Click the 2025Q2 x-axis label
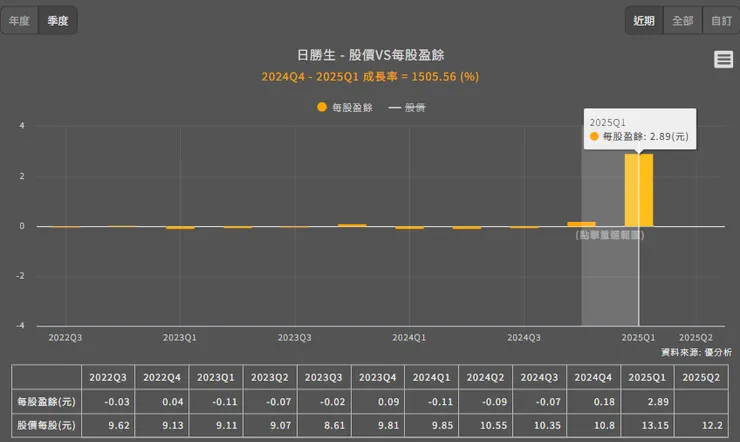This screenshot has height=442, width=740. pyautogui.click(x=696, y=338)
